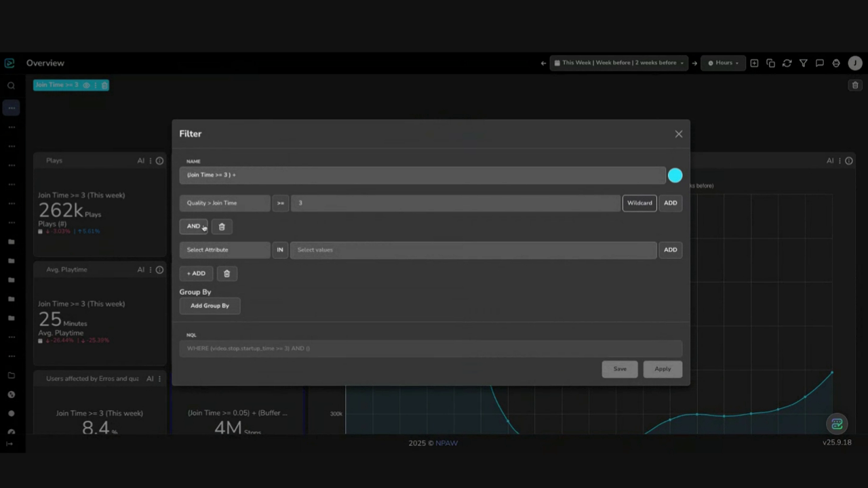Change the IN operator
This screenshot has width=868, height=488.
tap(280, 250)
